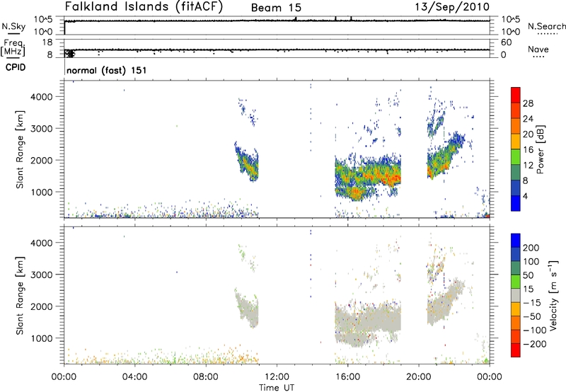Image resolution: width=566 pixels, height=392 pixels.
Task: Select the 'Time UT' axis title
Action: [x=277, y=387]
